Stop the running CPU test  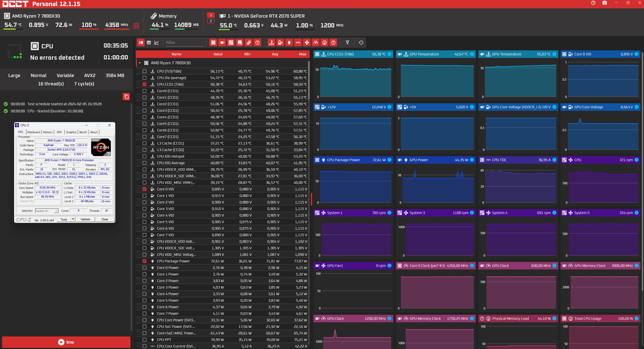coord(66,342)
